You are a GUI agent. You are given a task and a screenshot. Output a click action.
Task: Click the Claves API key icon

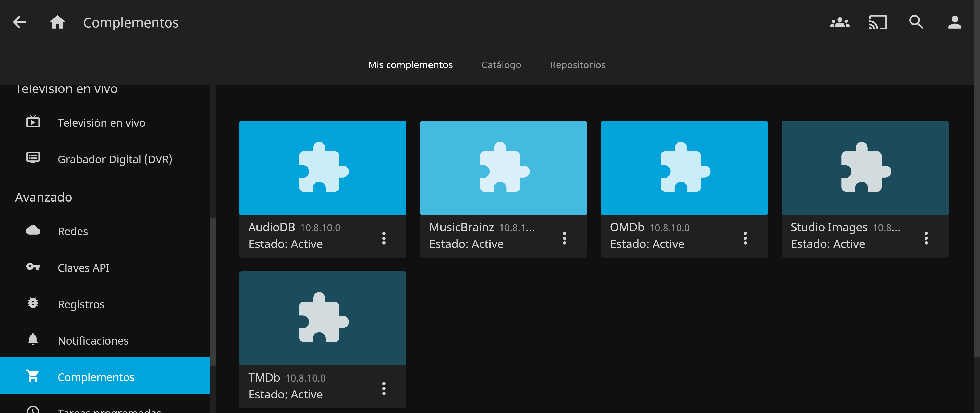33,267
